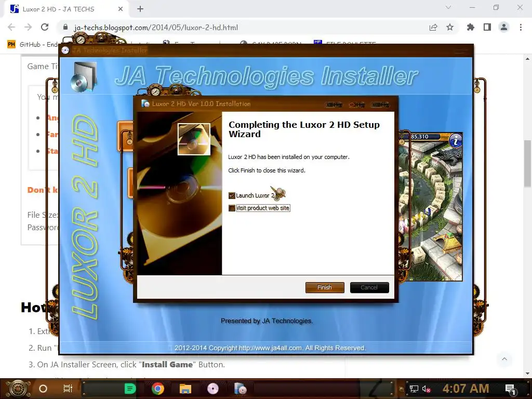The height and width of the screenshot is (399, 532).
Task: Open File Explorer from taskbar
Action: (185, 389)
